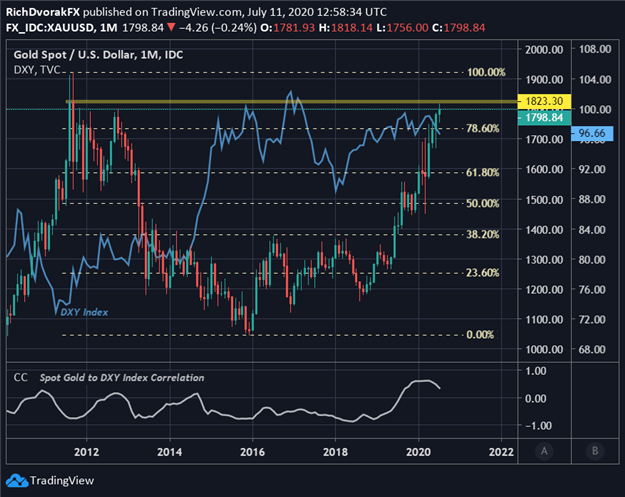Click the C:1798.84 close value

pos(458,28)
